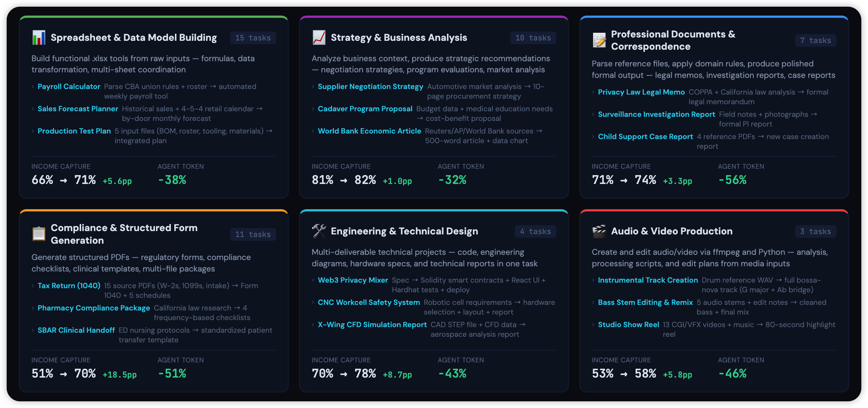This screenshot has width=868, height=408.
Task: Click the 15 tasks badge
Action: [253, 38]
